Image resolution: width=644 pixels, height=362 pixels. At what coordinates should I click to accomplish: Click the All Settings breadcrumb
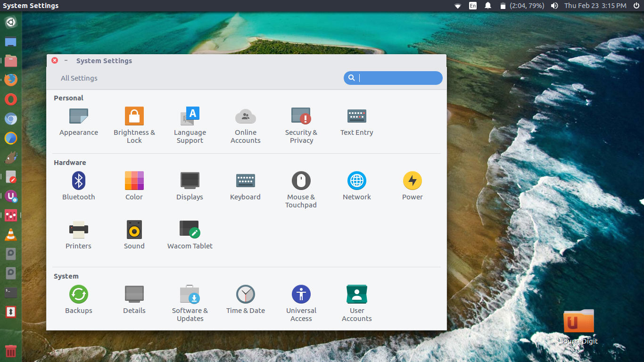click(79, 78)
